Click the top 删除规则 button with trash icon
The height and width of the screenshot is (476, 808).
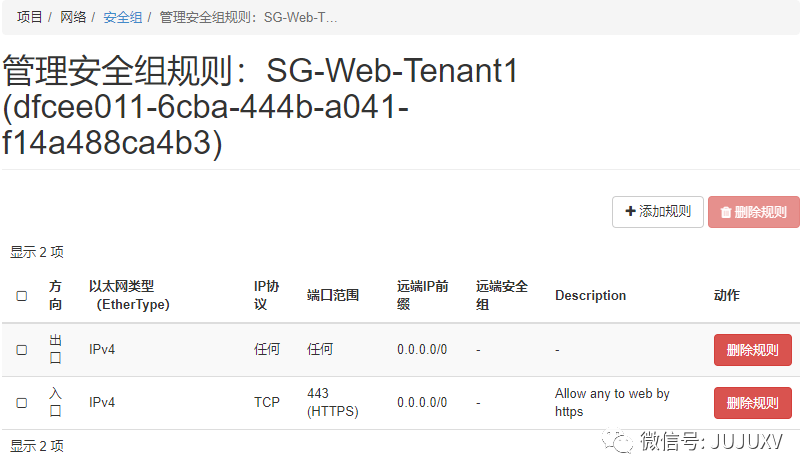[753, 212]
